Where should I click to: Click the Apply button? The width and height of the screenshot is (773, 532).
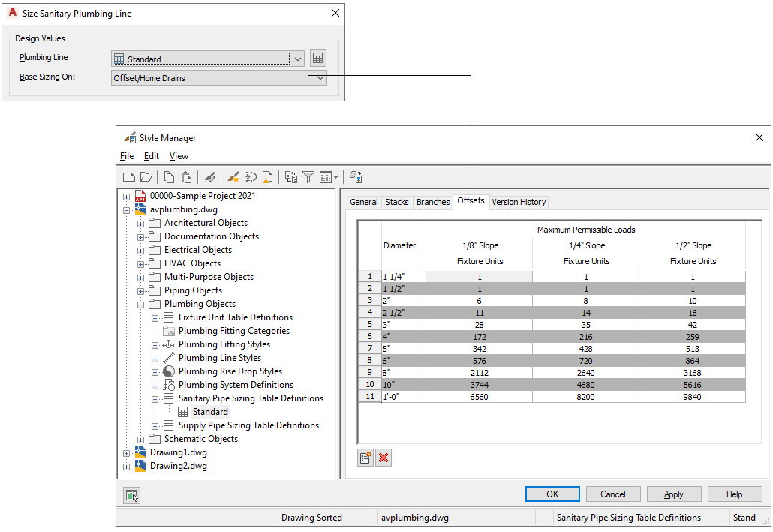pyautogui.click(x=673, y=494)
